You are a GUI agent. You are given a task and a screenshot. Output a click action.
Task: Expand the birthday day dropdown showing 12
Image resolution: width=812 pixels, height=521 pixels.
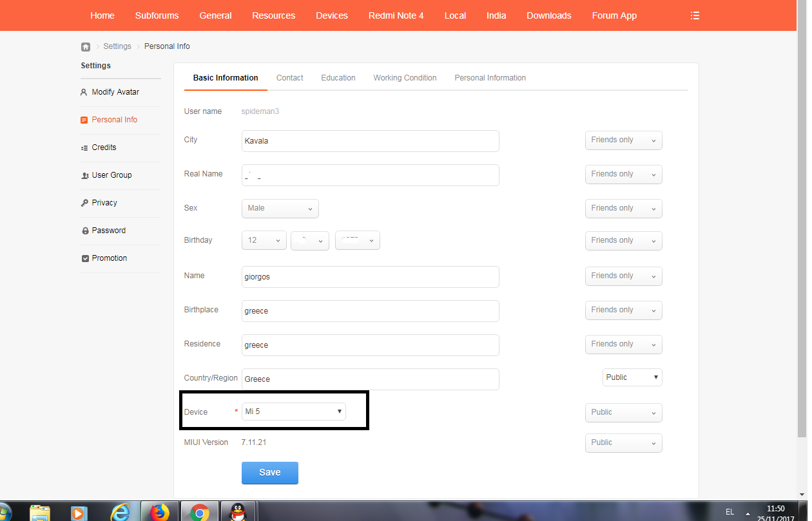tap(264, 240)
